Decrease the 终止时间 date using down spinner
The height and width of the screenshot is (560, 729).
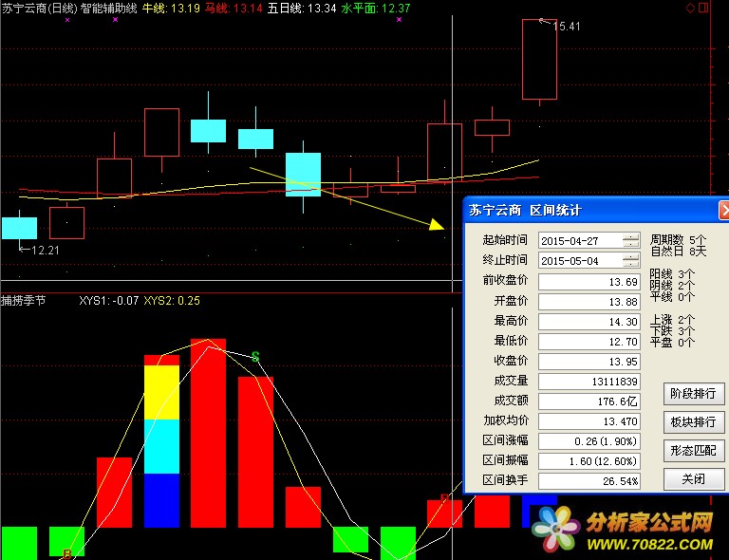631,265
